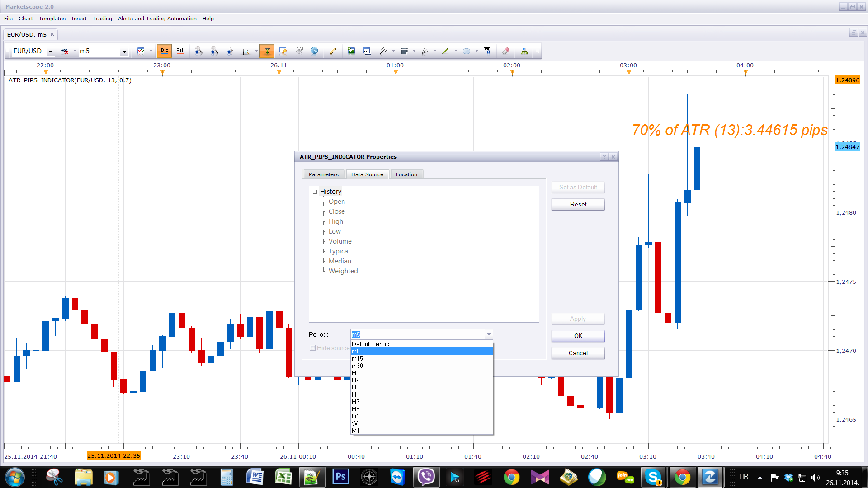Select the cursor pointer mode icon
This screenshot has height=488, width=868.
pyautogui.click(x=230, y=51)
